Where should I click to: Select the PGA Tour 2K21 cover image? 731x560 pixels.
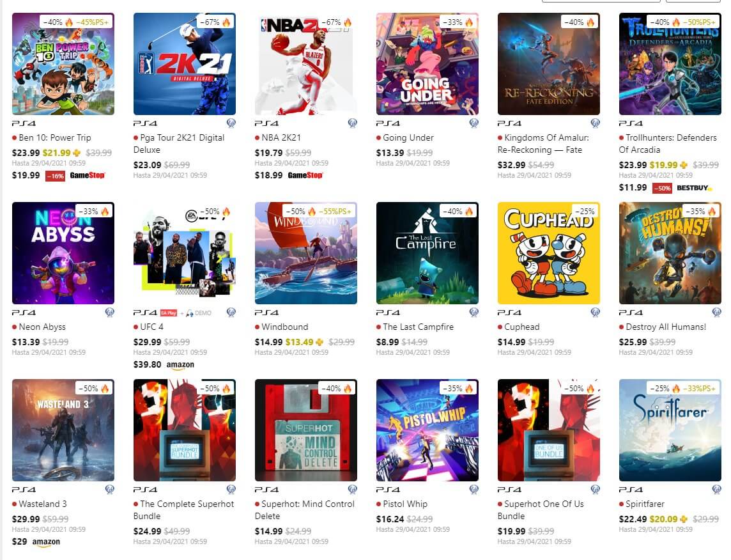tap(185, 64)
